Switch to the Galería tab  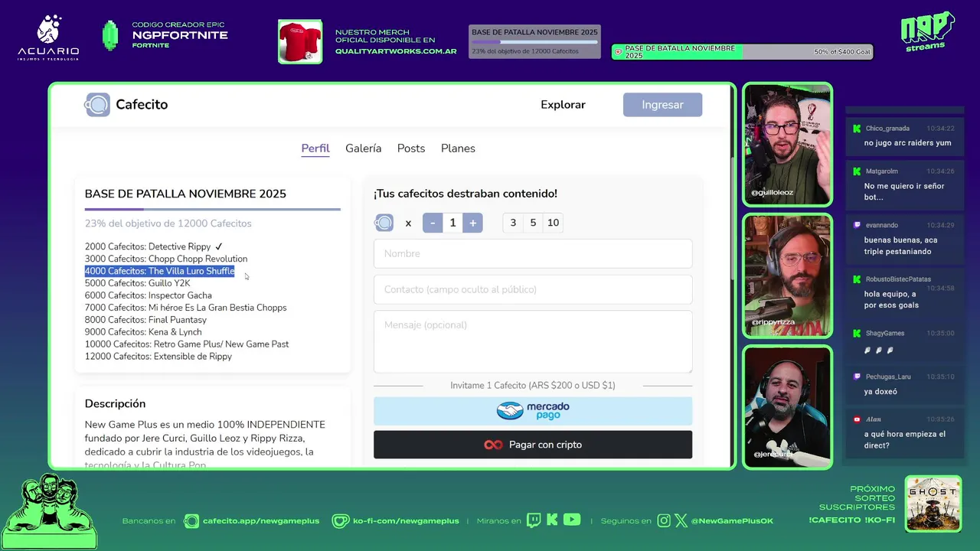pyautogui.click(x=363, y=148)
